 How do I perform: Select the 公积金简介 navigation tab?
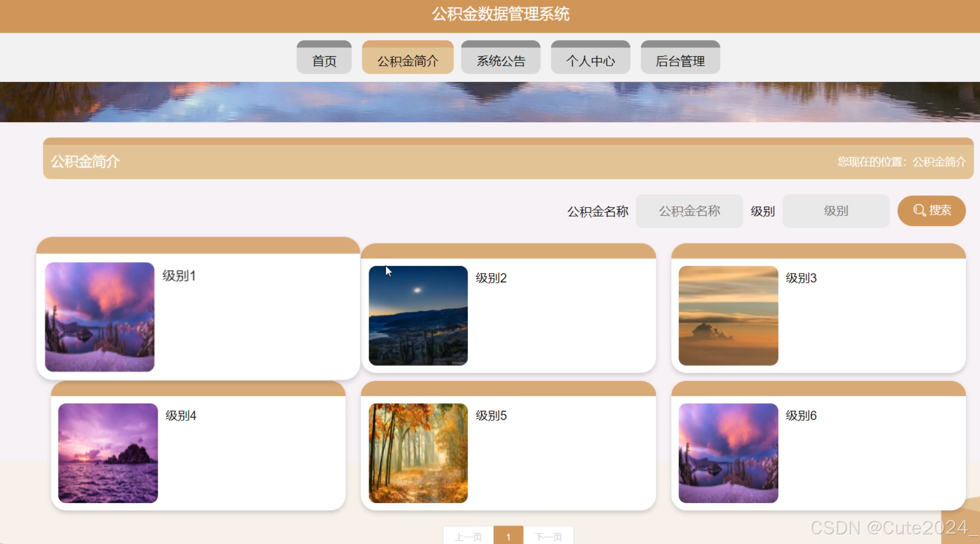pyautogui.click(x=408, y=60)
